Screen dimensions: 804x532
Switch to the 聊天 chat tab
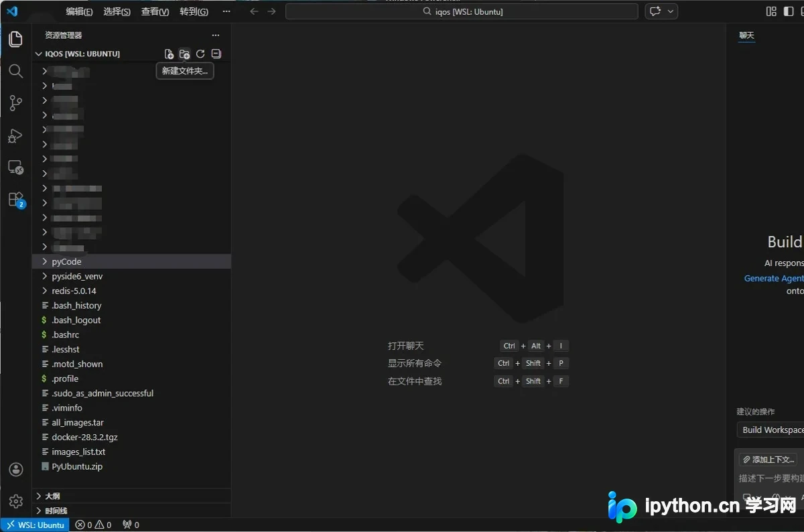click(x=746, y=35)
